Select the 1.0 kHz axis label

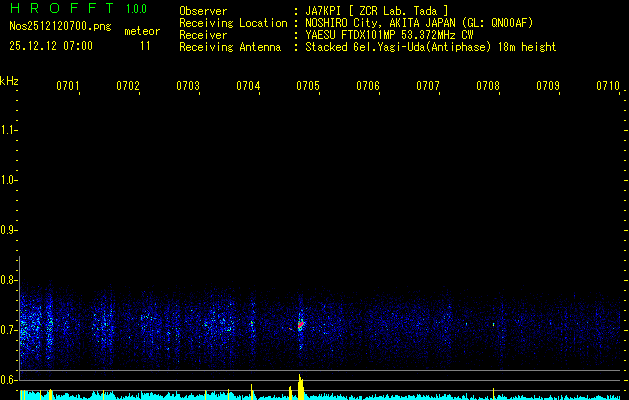click(9, 180)
